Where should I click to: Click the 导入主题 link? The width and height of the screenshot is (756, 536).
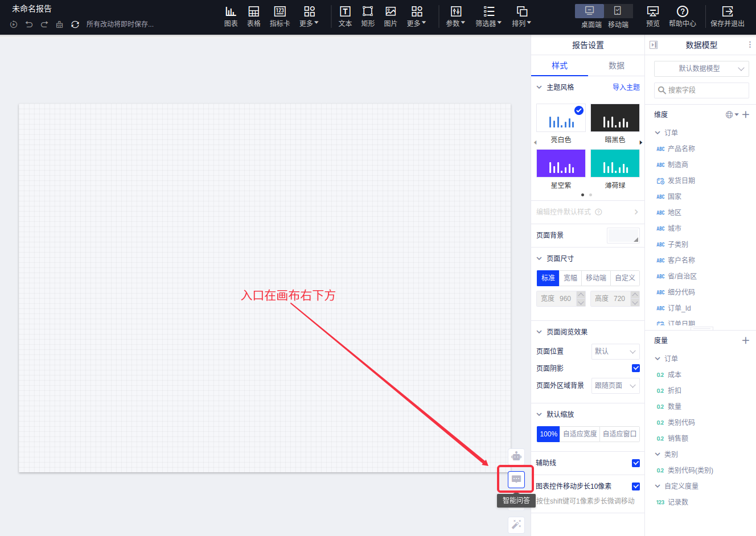click(626, 87)
